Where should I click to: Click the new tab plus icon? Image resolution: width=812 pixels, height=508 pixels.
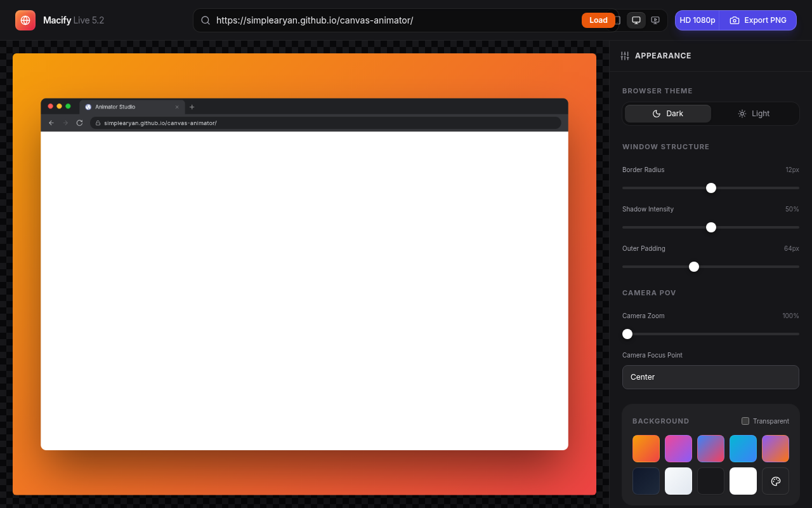pyautogui.click(x=192, y=107)
